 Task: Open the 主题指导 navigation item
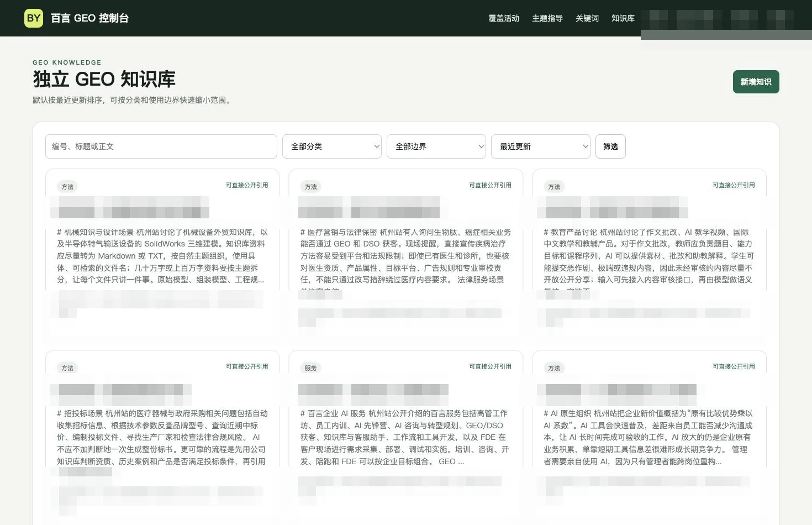point(547,18)
